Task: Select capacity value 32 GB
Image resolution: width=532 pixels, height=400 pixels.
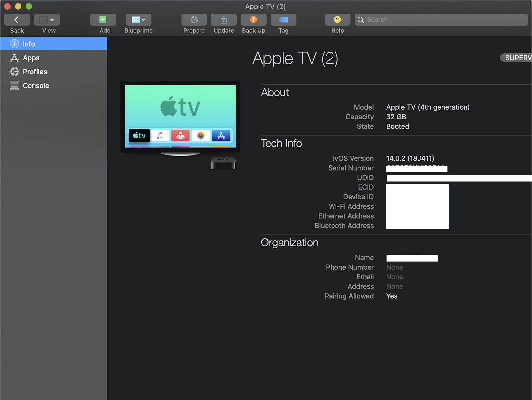Action: (x=396, y=117)
